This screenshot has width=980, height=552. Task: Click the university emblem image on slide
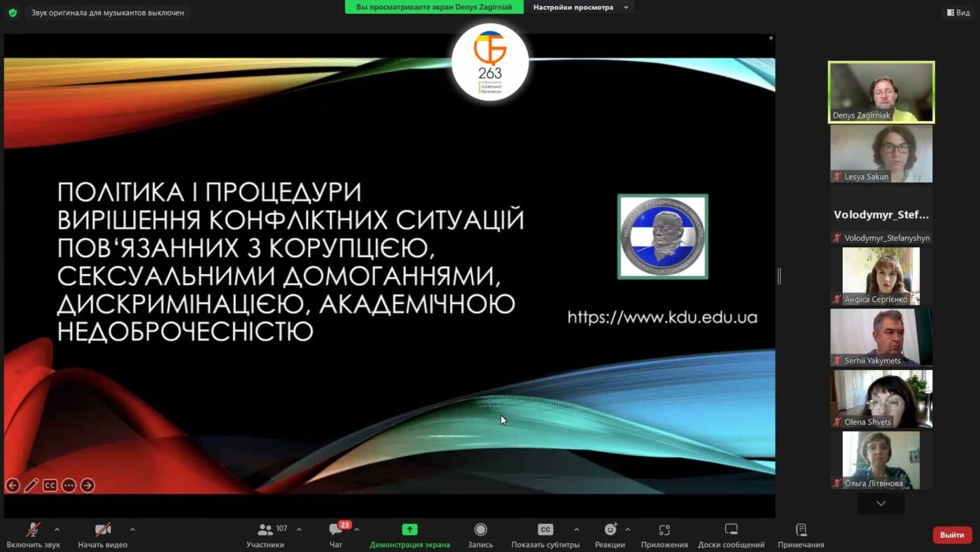coord(663,237)
